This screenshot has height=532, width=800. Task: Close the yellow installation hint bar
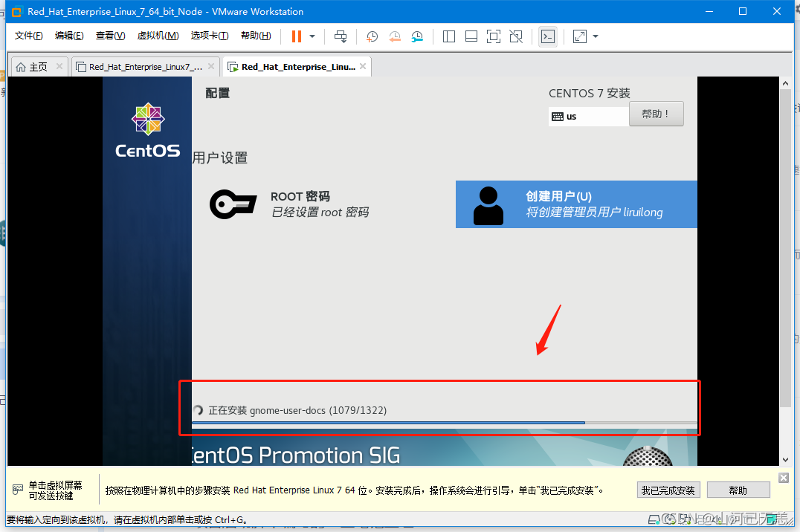784,478
